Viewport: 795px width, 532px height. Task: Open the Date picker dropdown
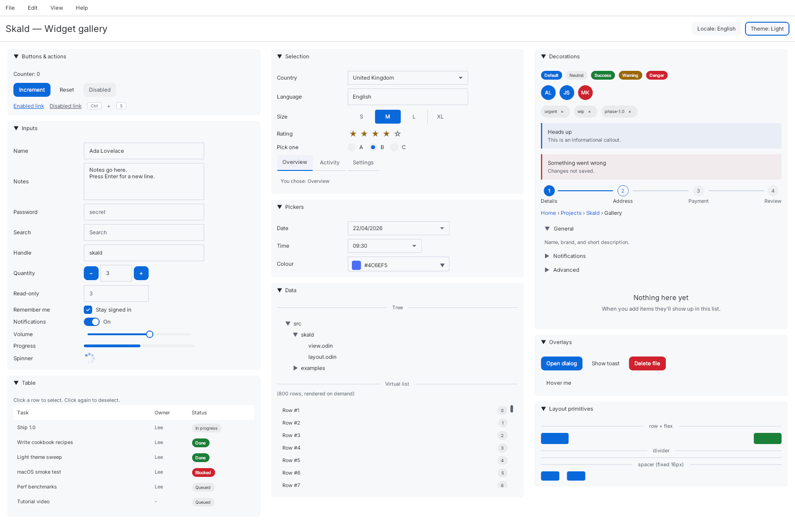coord(399,228)
